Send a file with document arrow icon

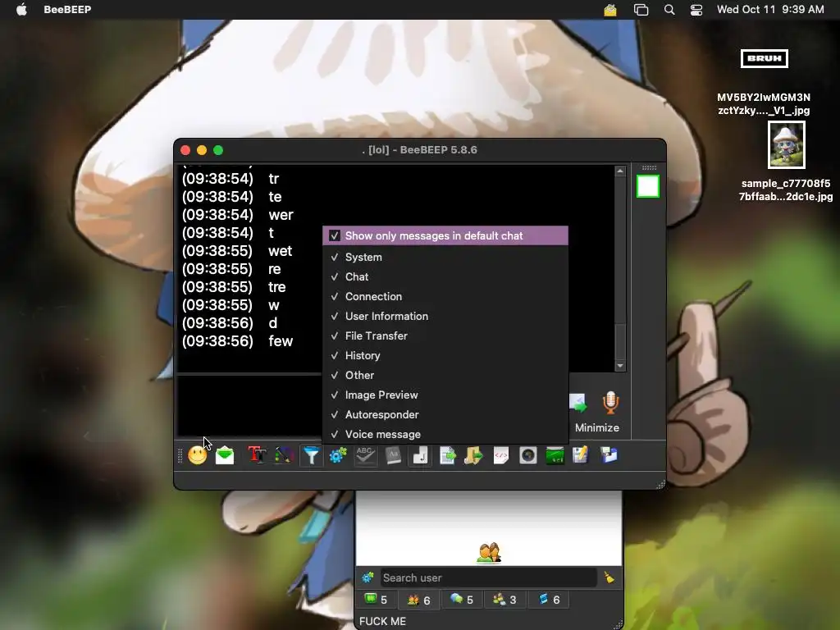pos(447,456)
